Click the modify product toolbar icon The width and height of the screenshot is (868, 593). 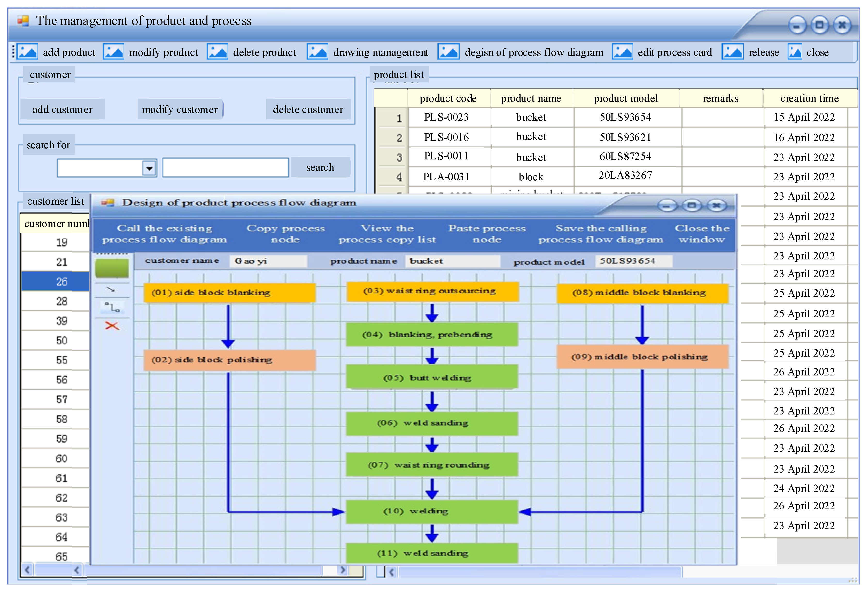113,52
